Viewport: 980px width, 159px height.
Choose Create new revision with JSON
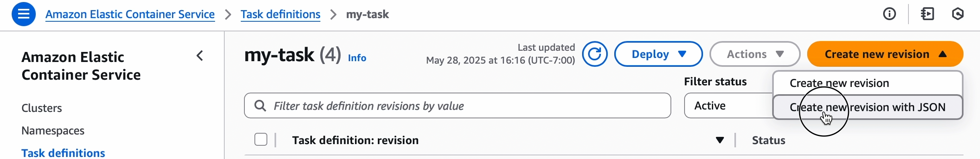point(868,107)
